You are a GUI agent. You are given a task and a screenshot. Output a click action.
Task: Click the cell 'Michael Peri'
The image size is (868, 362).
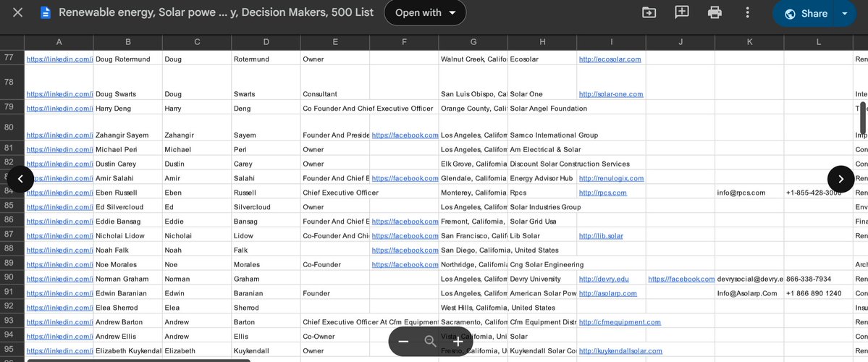point(127,148)
